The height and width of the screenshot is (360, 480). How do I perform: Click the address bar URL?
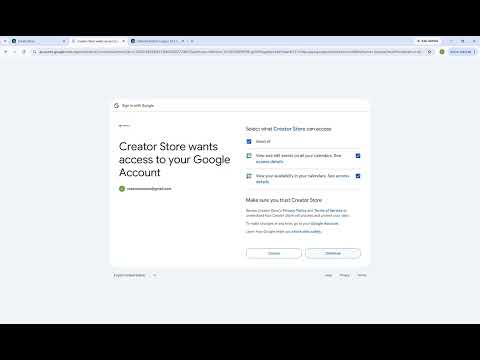230,52
